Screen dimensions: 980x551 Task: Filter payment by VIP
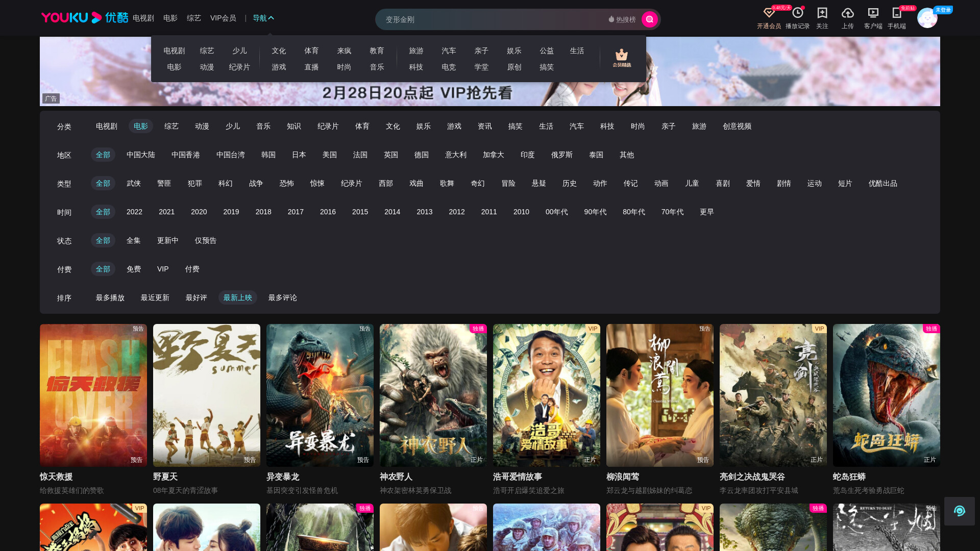[163, 269]
